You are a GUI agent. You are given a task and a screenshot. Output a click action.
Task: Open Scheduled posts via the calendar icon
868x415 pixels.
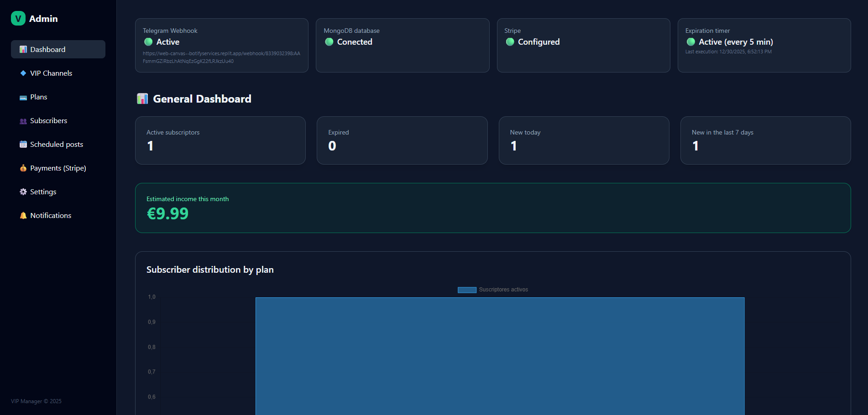click(x=23, y=144)
